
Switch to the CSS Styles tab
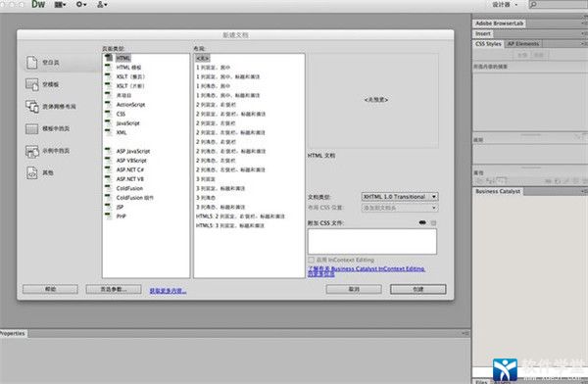(x=488, y=44)
